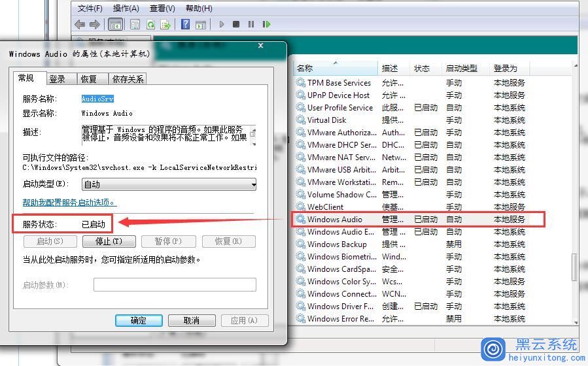Screen dimensions: 588x366
Task: Click gear icon of Volume Shadow Copy
Action: (x=300, y=194)
